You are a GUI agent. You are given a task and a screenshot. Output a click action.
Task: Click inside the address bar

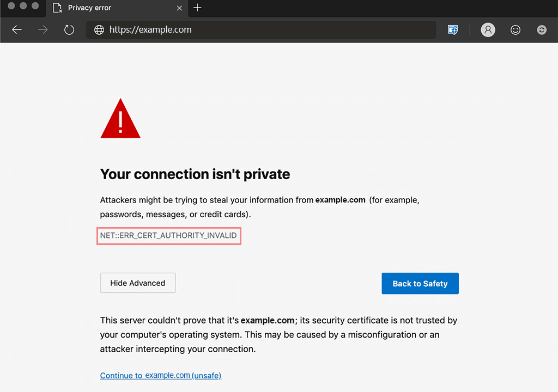pyautogui.click(x=245, y=30)
